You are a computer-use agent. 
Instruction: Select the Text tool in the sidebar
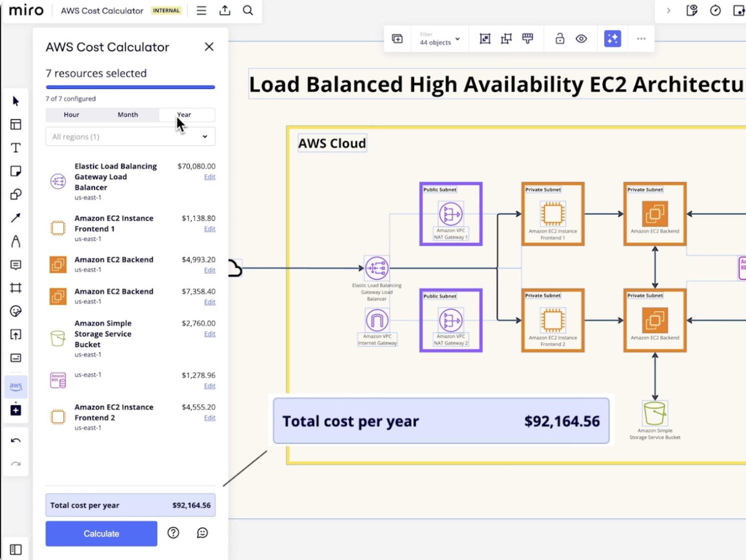click(x=15, y=148)
